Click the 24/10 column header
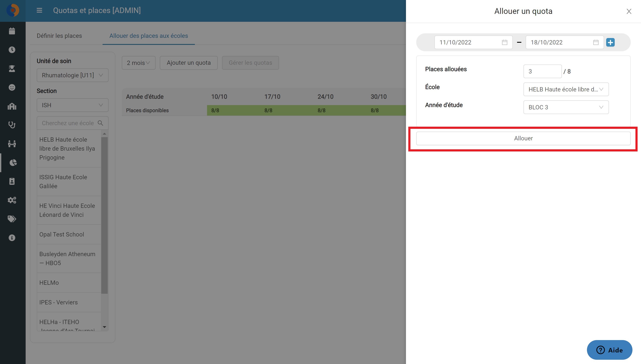This screenshot has height=364, width=641. pos(325,97)
